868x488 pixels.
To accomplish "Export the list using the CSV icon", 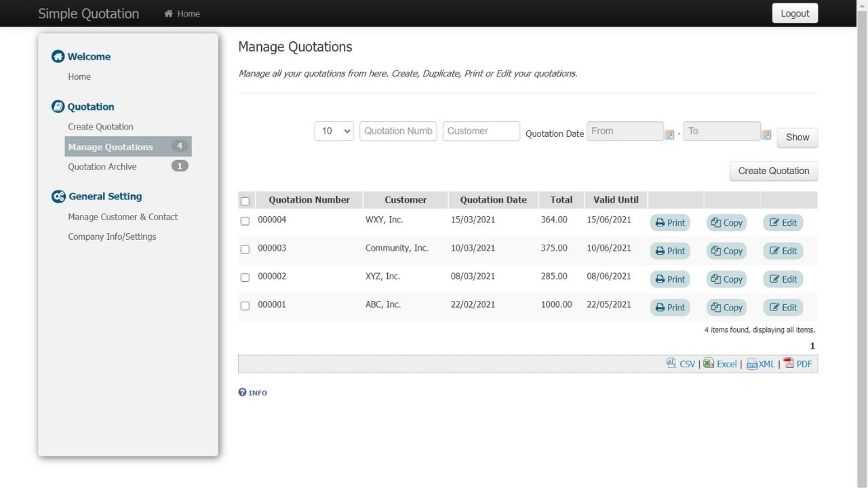I will (x=671, y=363).
